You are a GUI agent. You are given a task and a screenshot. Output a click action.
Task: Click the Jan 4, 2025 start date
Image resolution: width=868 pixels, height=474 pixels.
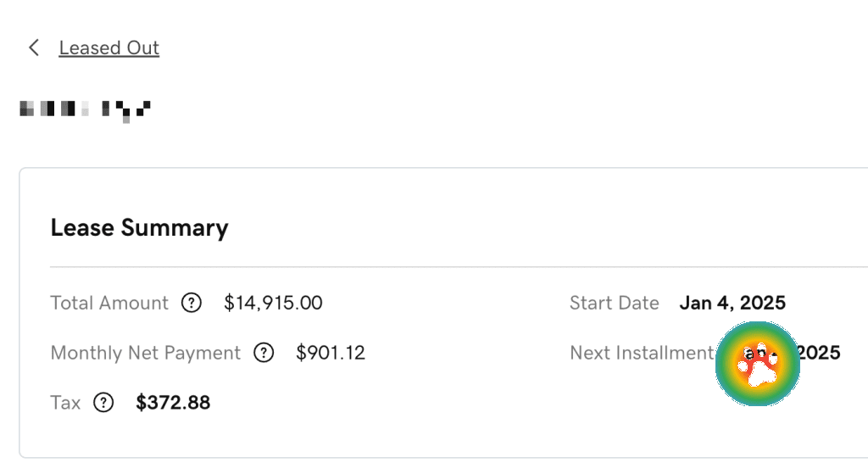point(732,303)
